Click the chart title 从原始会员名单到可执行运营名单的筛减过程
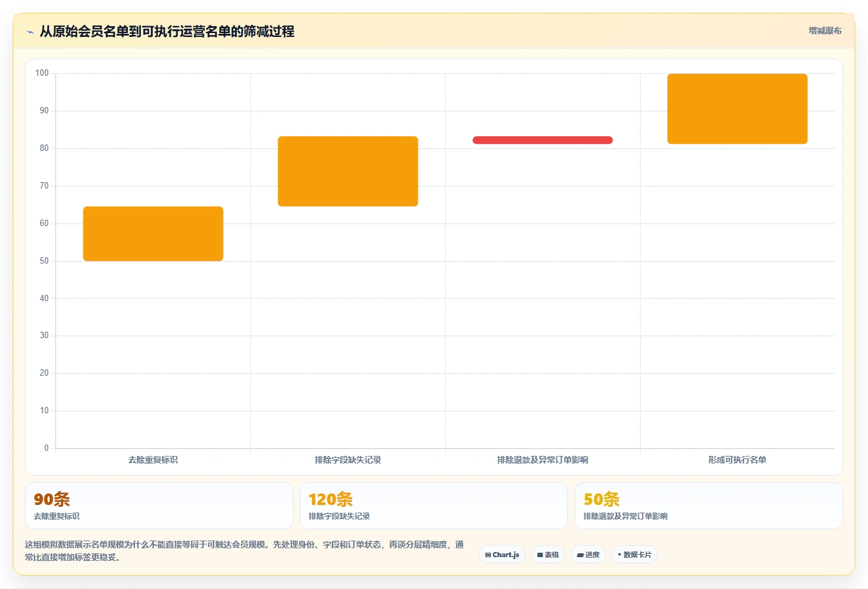868x589 pixels. pyautogui.click(x=167, y=31)
